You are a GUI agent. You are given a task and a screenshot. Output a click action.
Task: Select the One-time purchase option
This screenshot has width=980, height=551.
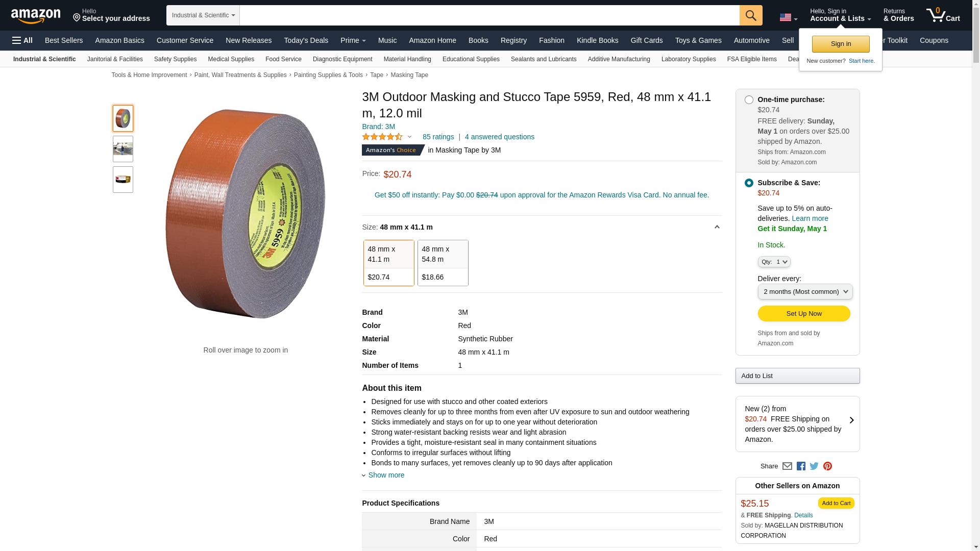[x=749, y=100]
